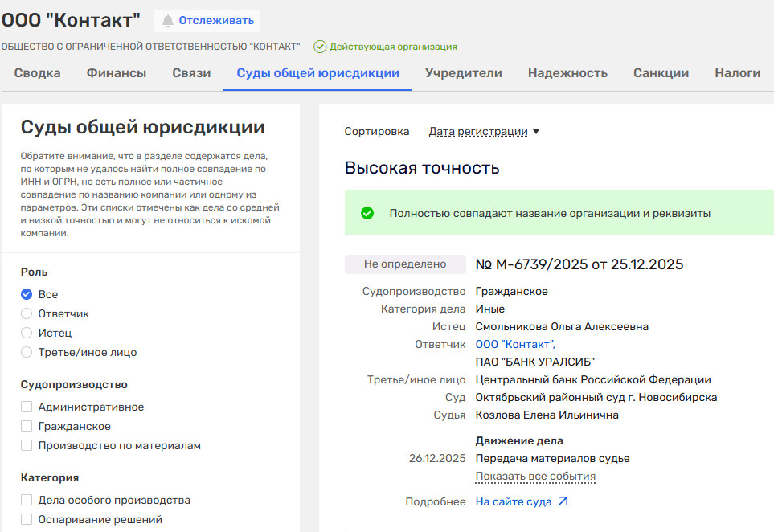
Task: Click the Действующая организация status text
Action: click(393, 47)
